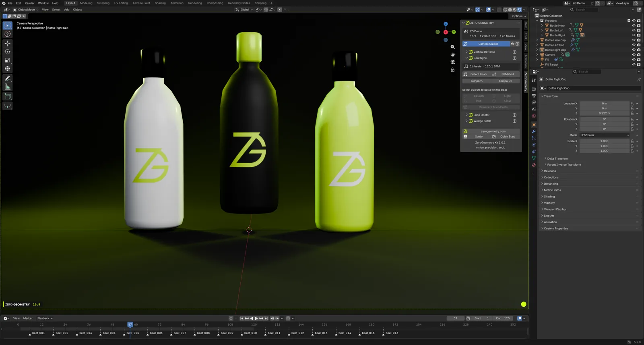This screenshot has width=644, height=345.
Task: Open the Modifiers wrench properties tab
Action: tap(534, 131)
